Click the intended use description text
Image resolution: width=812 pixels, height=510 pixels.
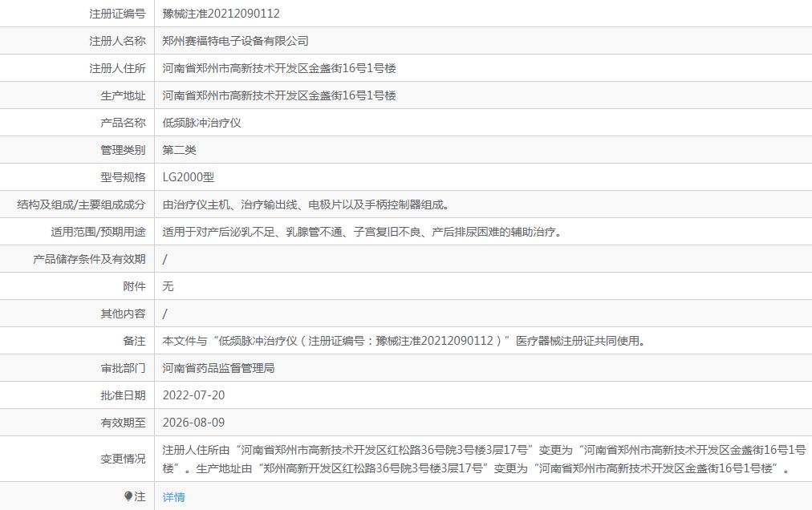(x=363, y=232)
